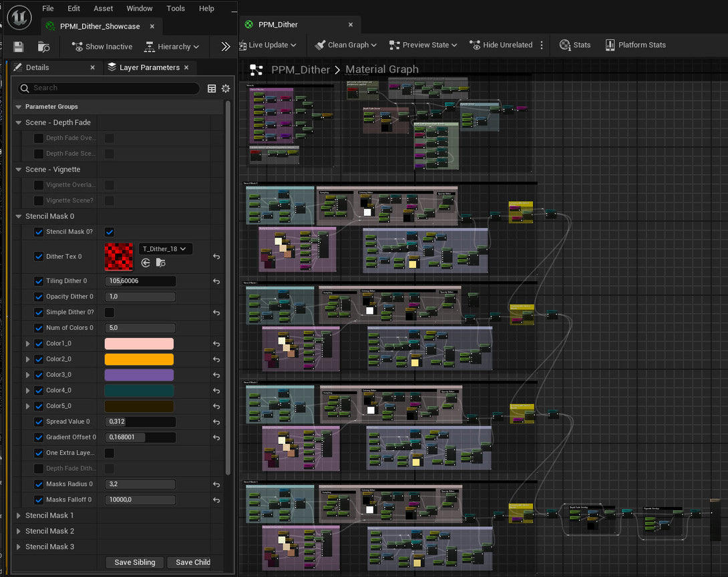This screenshot has width=728, height=577.
Task: Open the Window menu
Action: point(140,9)
